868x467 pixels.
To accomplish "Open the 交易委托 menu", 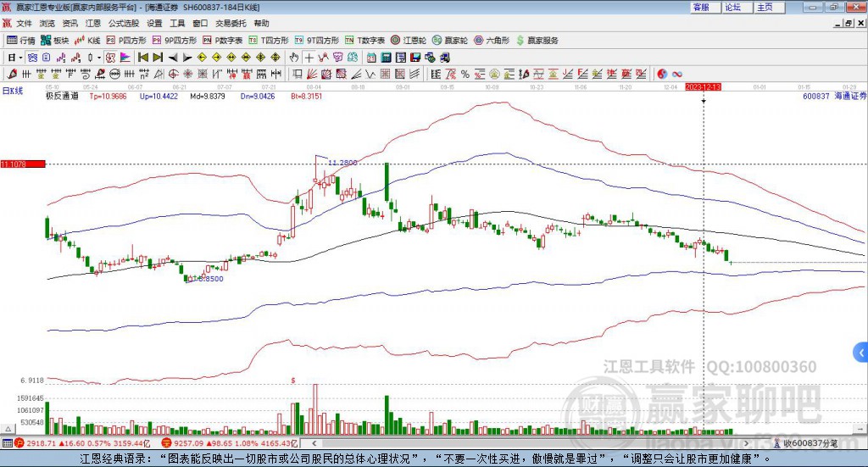I will click(231, 23).
